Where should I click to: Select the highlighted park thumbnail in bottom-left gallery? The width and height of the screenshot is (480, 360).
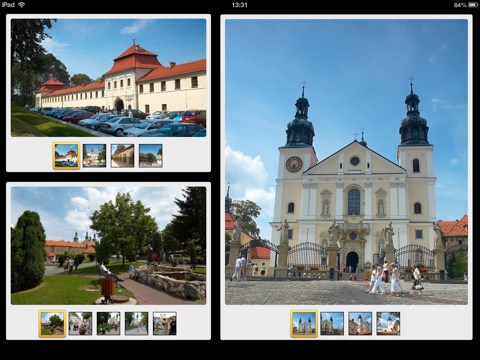[x=52, y=324]
